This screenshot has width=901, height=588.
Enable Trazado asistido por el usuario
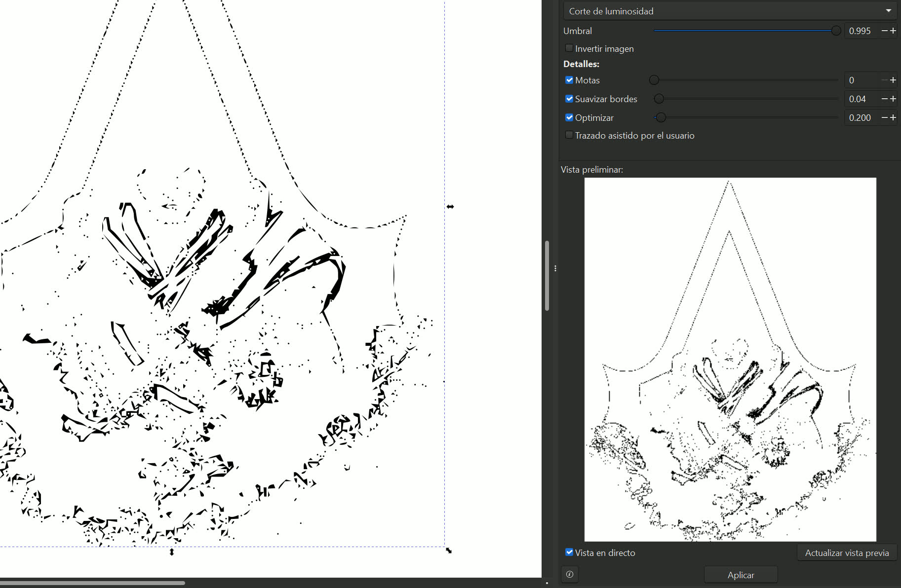tap(569, 135)
